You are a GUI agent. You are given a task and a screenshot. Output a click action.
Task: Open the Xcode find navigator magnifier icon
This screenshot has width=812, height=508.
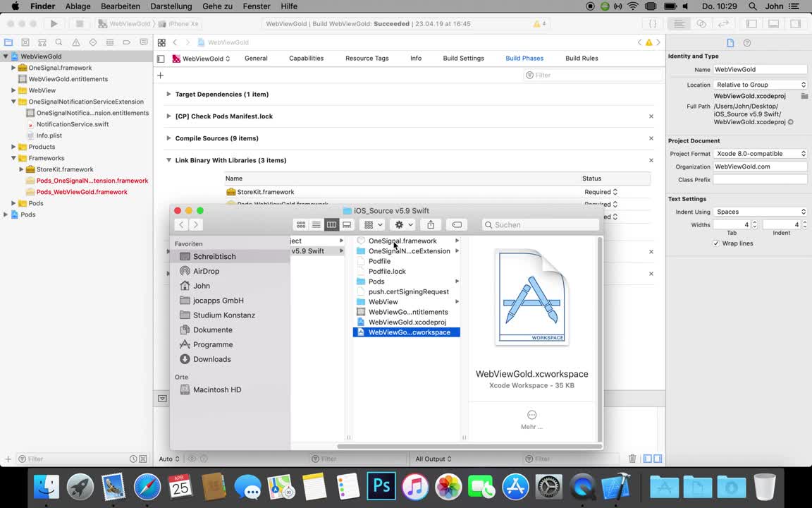(59, 42)
